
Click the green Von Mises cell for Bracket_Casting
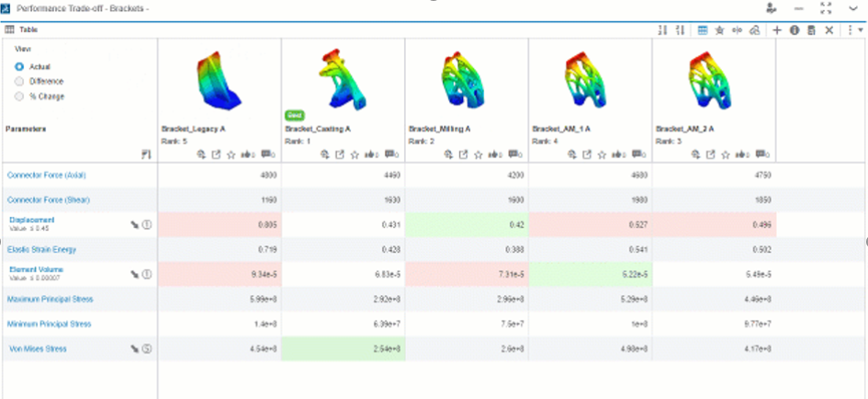(343, 349)
